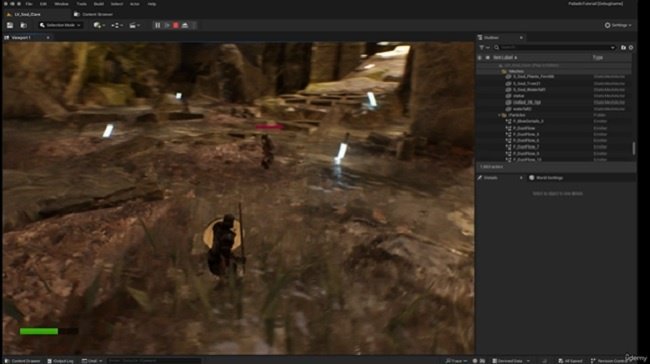
Task: Select the S_Soul_Plants_Fern06 mesh row
Action: click(x=555, y=77)
